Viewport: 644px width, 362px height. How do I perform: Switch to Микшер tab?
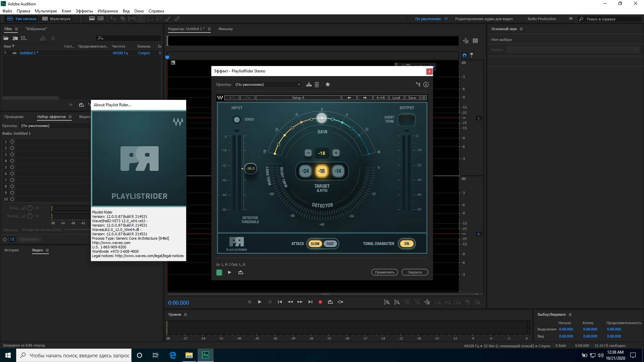click(x=225, y=29)
